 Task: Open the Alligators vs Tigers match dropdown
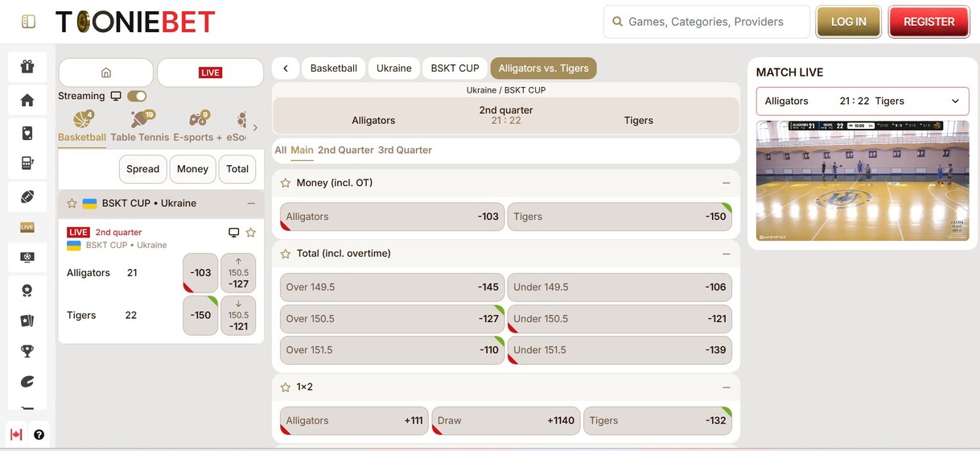coord(862,101)
